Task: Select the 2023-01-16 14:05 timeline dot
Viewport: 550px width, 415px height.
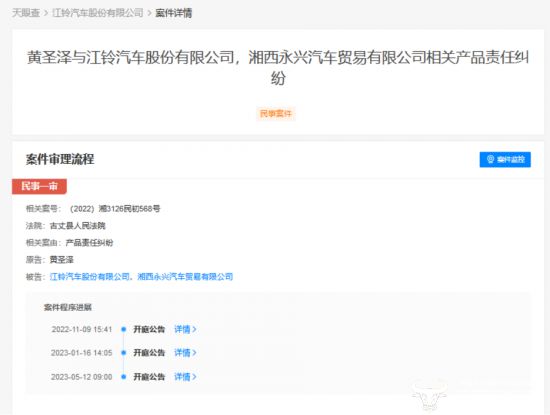Action: click(x=123, y=353)
